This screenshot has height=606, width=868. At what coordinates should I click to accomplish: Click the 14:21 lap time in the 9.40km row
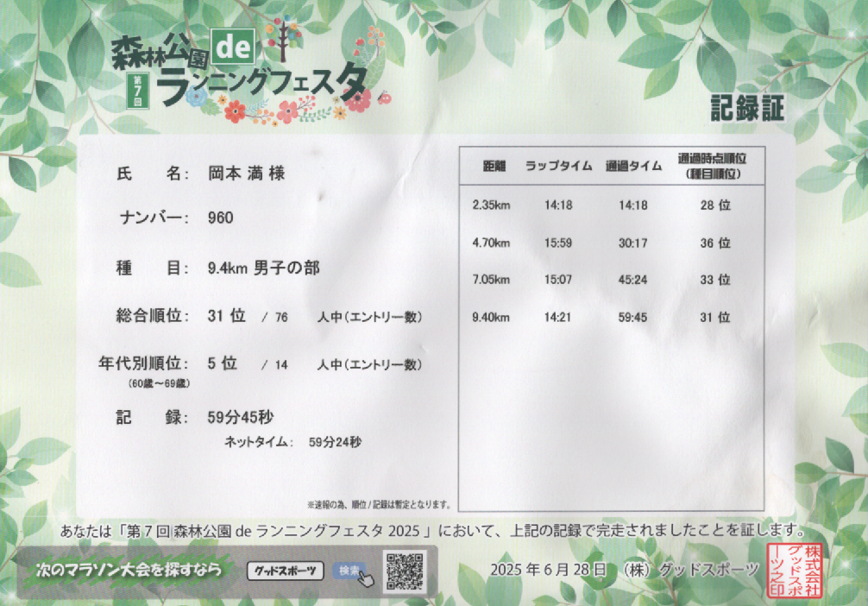(558, 318)
